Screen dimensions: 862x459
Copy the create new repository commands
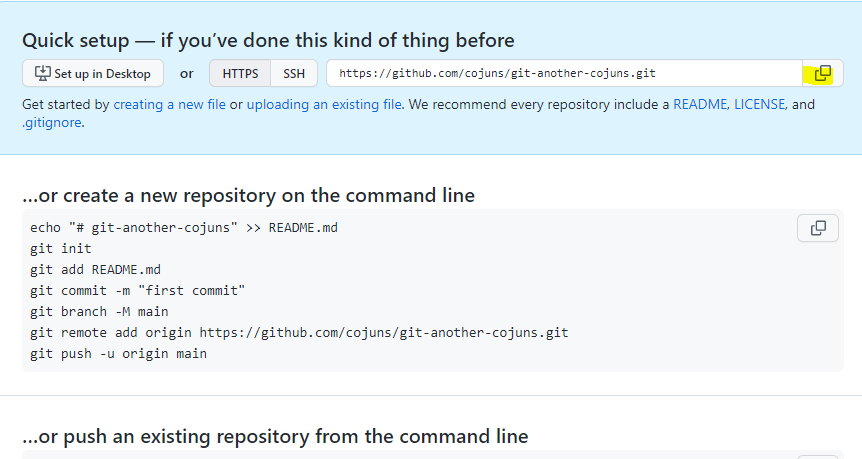click(817, 228)
